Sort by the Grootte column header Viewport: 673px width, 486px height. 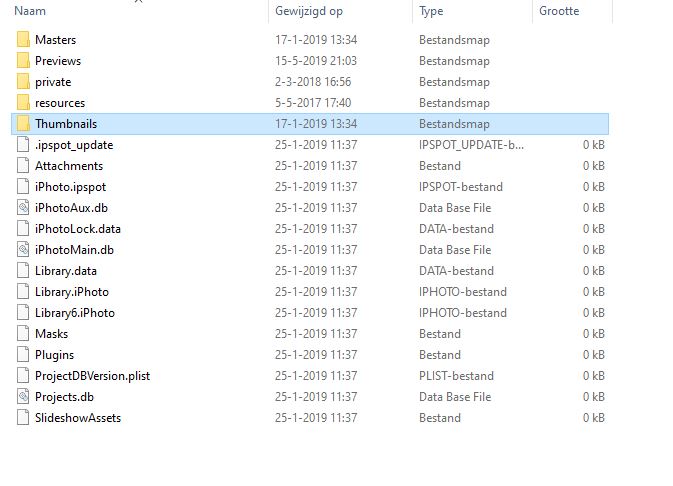pos(559,11)
